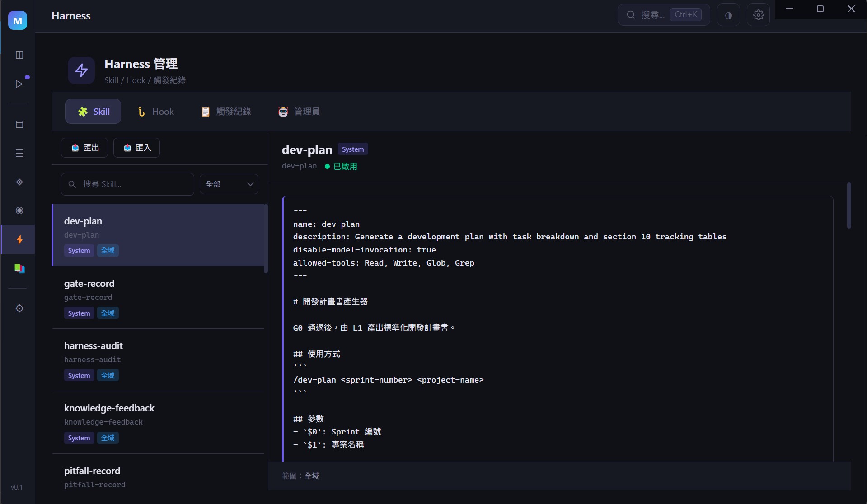Click the 'Skill / Hook / 觸發紀錄' subtitle

click(x=145, y=80)
